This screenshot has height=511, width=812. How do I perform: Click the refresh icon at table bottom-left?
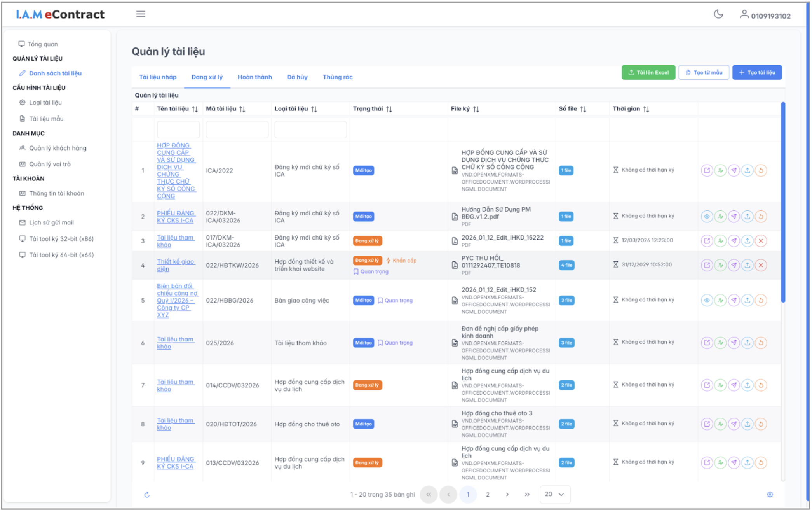[x=147, y=495]
